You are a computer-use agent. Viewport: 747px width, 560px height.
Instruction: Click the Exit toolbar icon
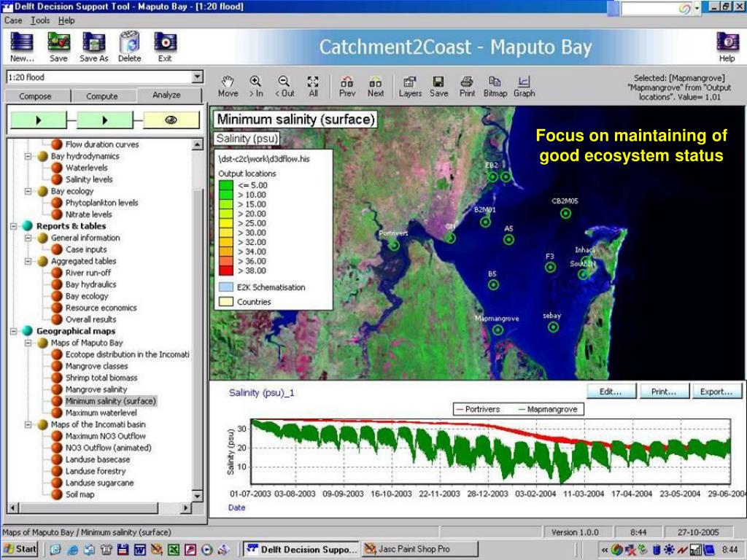(x=166, y=47)
